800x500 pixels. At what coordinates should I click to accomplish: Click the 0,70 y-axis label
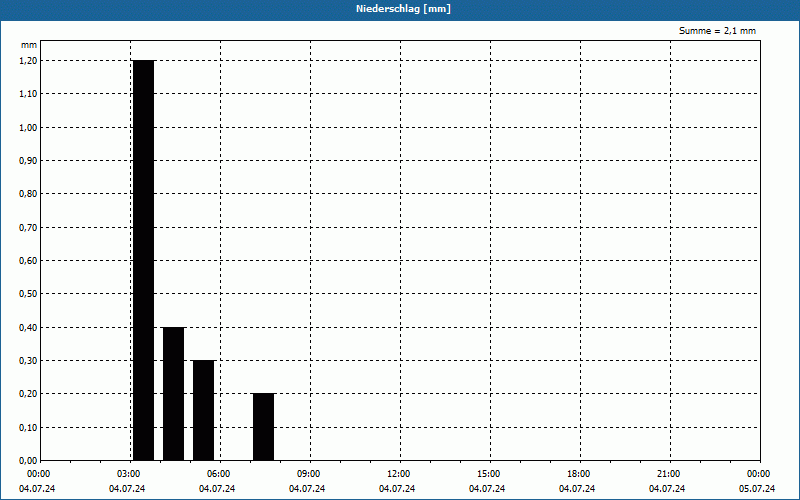(x=28, y=227)
